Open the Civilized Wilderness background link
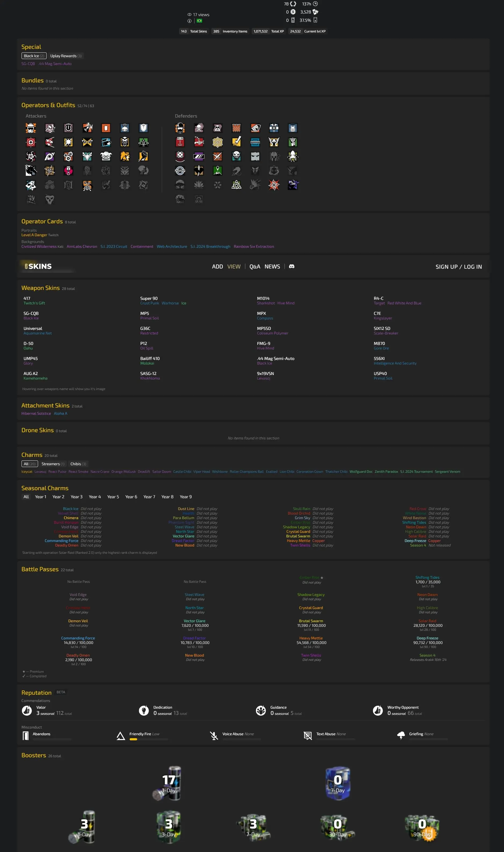Image resolution: width=504 pixels, height=852 pixels. pos(39,247)
